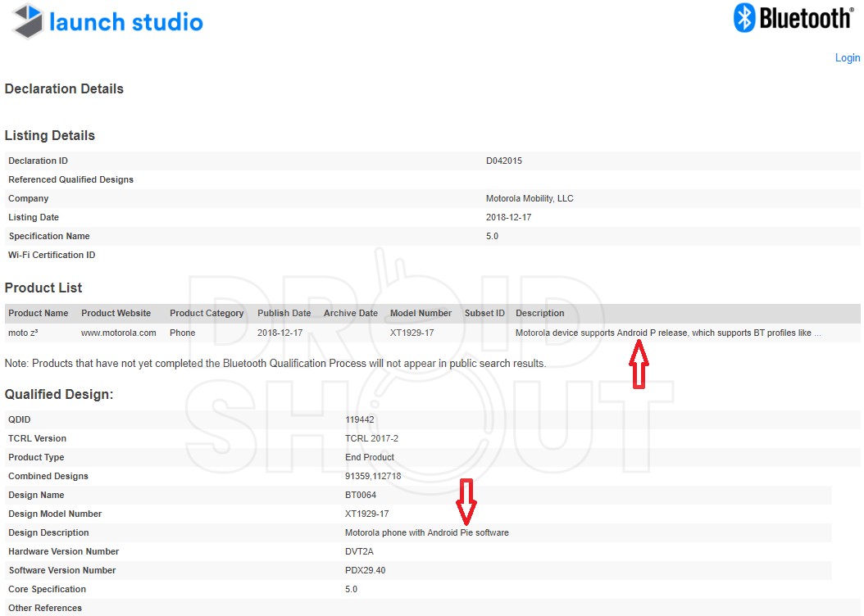Click the Product Category column header

point(207,313)
